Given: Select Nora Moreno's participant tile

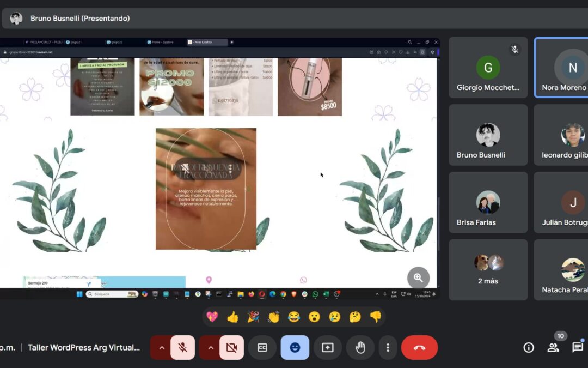Looking at the screenshot, I should coord(561,68).
